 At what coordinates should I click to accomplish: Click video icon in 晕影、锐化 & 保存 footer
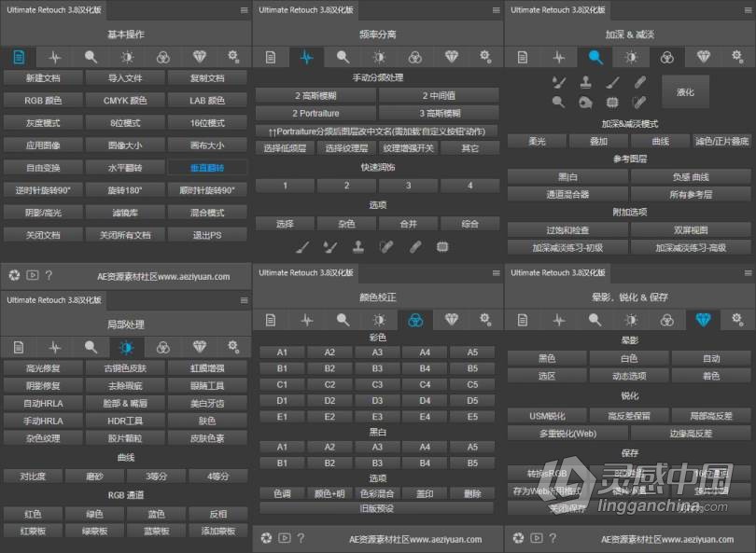pos(536,537)
